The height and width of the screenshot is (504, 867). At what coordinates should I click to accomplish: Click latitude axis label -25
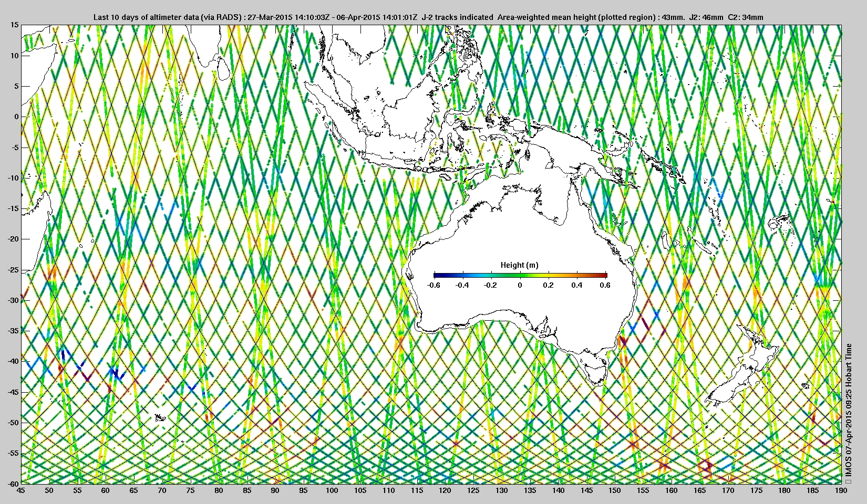[13, 270]
